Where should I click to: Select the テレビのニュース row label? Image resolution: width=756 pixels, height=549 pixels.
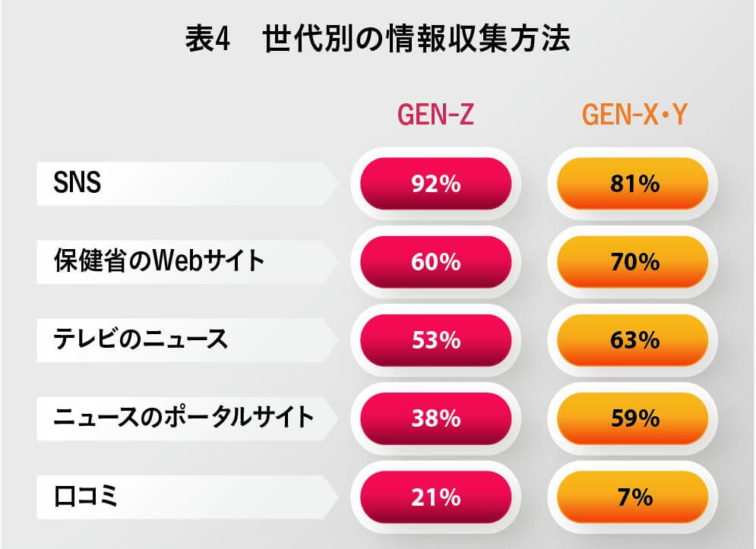click(x=141, y=339)
